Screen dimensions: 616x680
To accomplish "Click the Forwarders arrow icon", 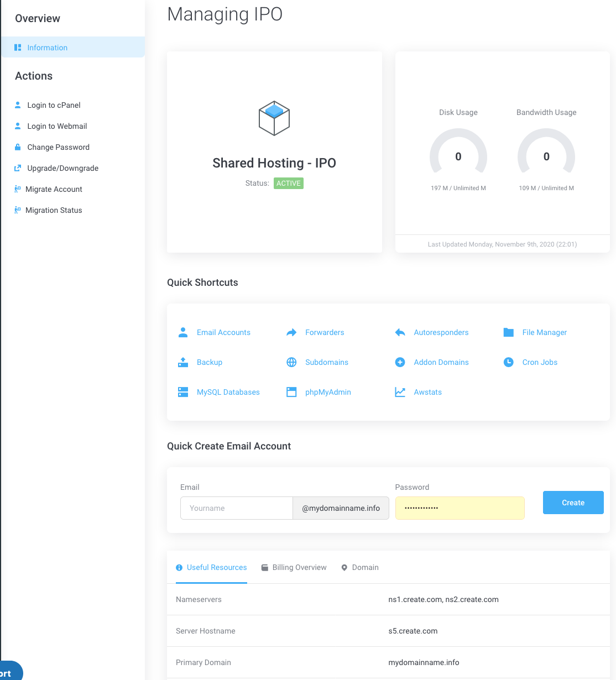I will (x=291, y=332).
